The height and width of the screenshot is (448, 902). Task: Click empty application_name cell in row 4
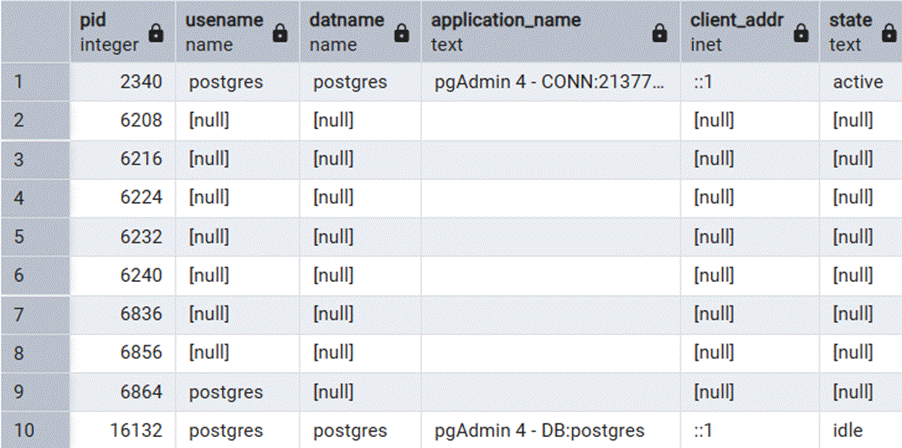click(551, 198)
